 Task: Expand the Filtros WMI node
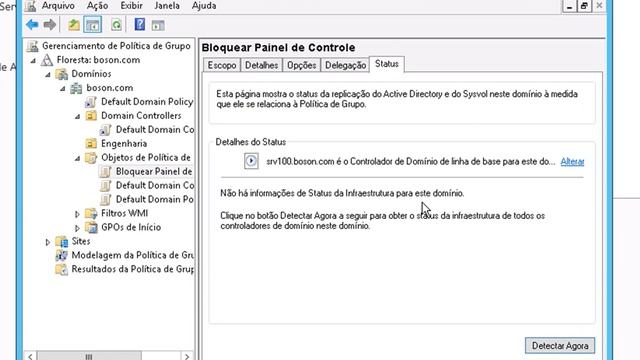point(77,213)
